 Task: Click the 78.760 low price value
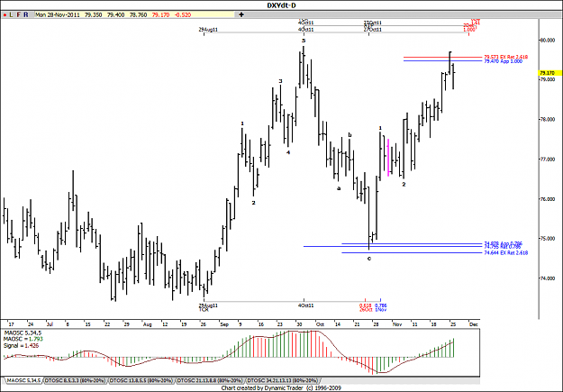pos(138,15)
